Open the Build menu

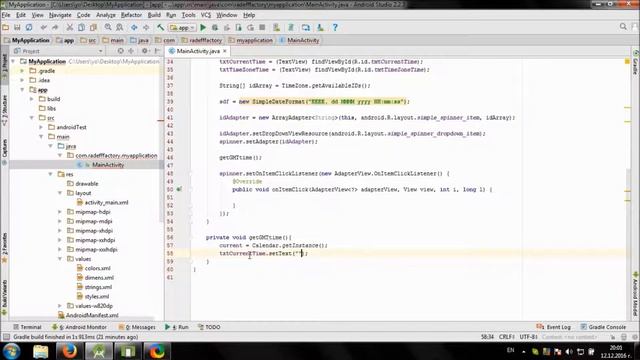tap(154, 15)
